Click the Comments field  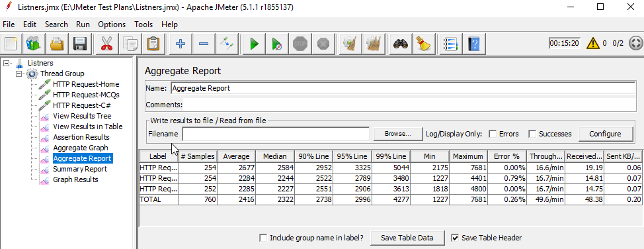point(409,105)
